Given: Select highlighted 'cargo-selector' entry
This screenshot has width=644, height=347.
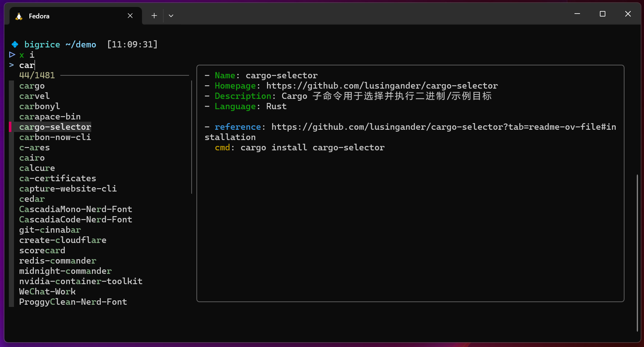Looking at the screenshot, I should click(x=55, y=127).
